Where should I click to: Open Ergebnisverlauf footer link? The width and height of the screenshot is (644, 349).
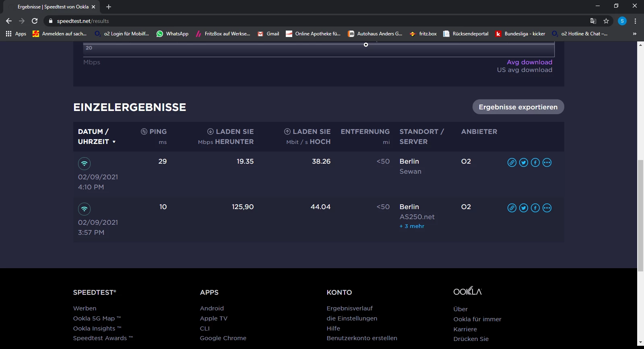pyautogui.click(x=349, y=308)
